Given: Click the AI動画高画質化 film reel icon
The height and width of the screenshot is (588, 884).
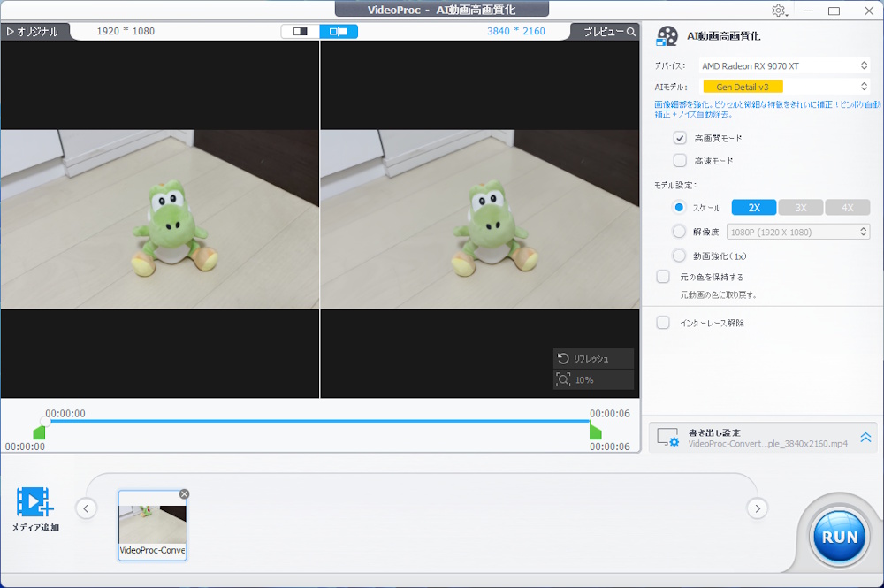Looking at the screenshot, I should pos(667,36).
